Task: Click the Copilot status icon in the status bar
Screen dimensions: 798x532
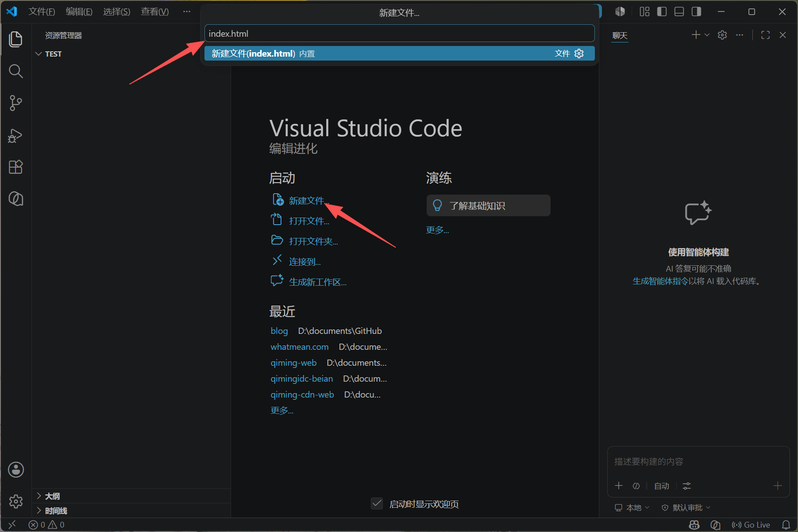Action: coord(694,524)
